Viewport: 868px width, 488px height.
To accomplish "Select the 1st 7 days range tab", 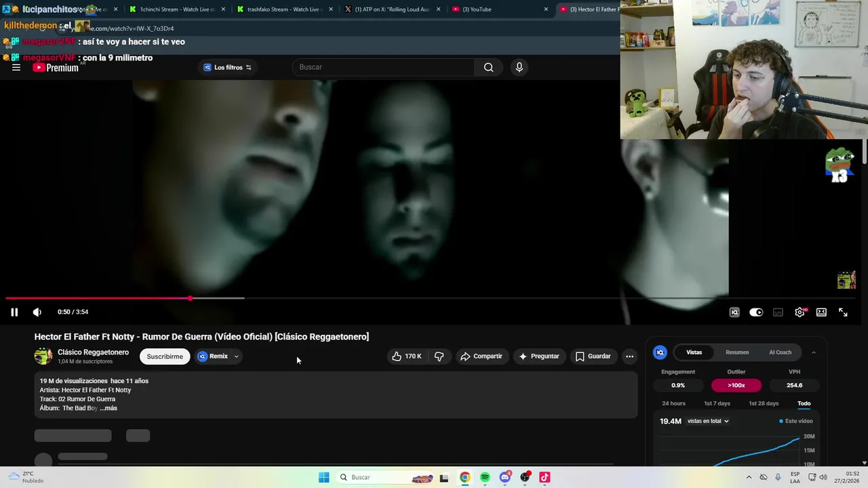I will point(717,403).
